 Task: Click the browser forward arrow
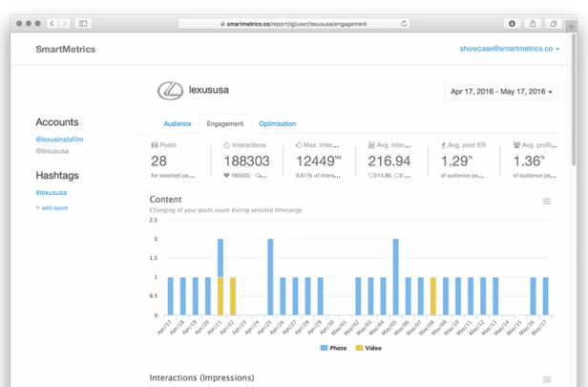65,24
